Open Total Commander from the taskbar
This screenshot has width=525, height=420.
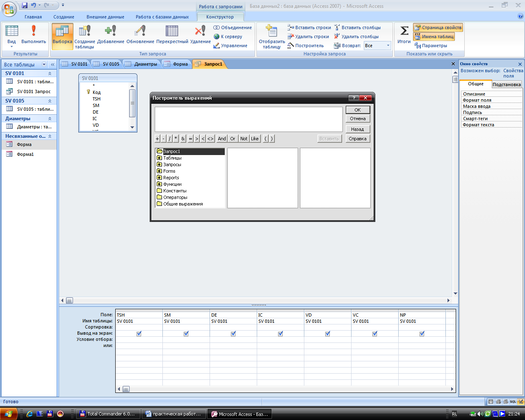pos(108,414)
